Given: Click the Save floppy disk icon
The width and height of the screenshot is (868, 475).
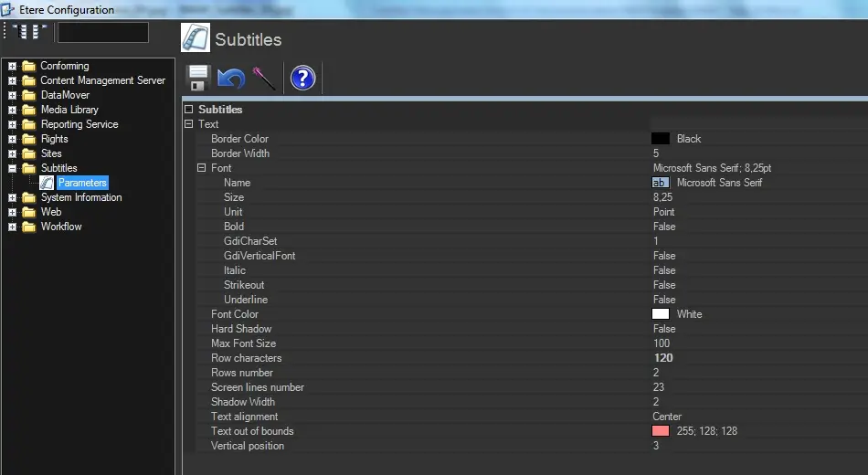Looking at the screenshot, I should pyautogui.click(x=198, y=78).
